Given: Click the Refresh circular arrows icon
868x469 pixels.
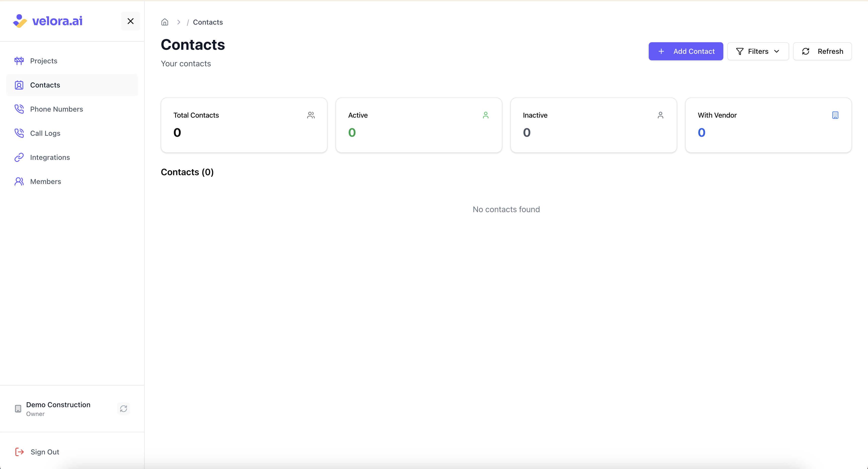Looking at the screenshot, I should pyautogui.click(x=806, y=51).
